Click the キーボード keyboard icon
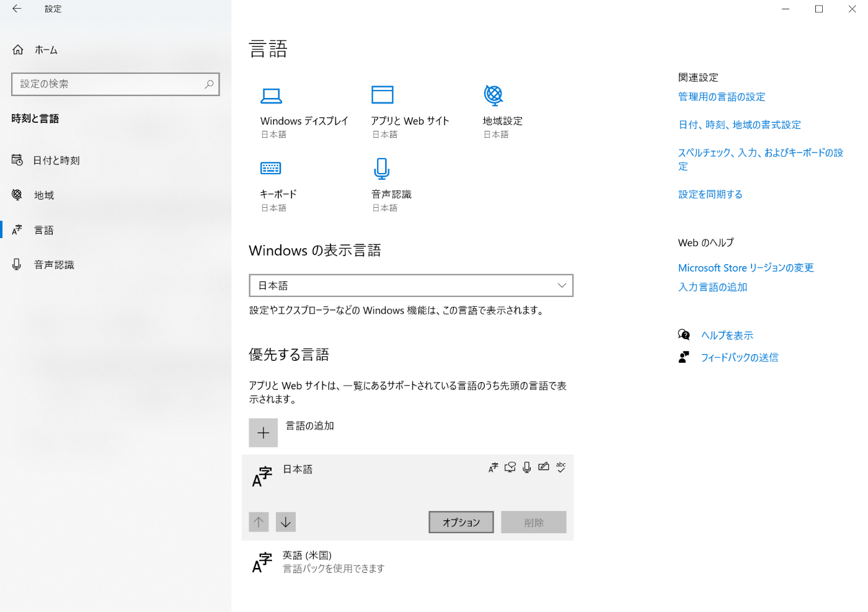 [x=271, y=167]
